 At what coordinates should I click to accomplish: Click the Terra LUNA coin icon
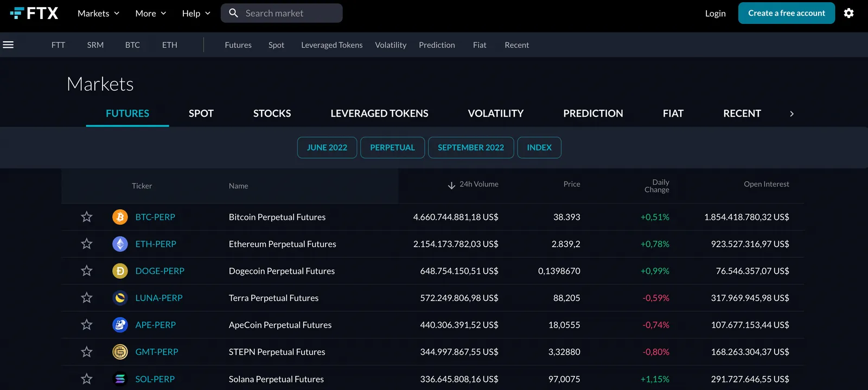pos(120,298)
